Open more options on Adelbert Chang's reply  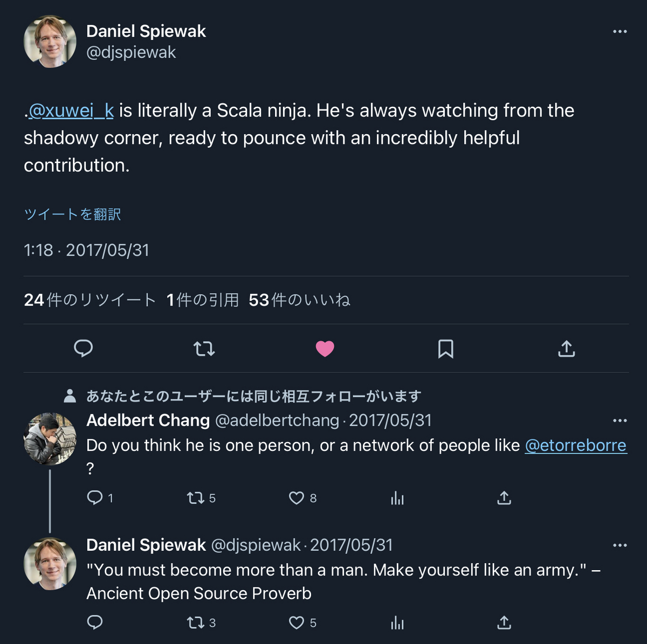pyautogui.click(x=620, y=420)
